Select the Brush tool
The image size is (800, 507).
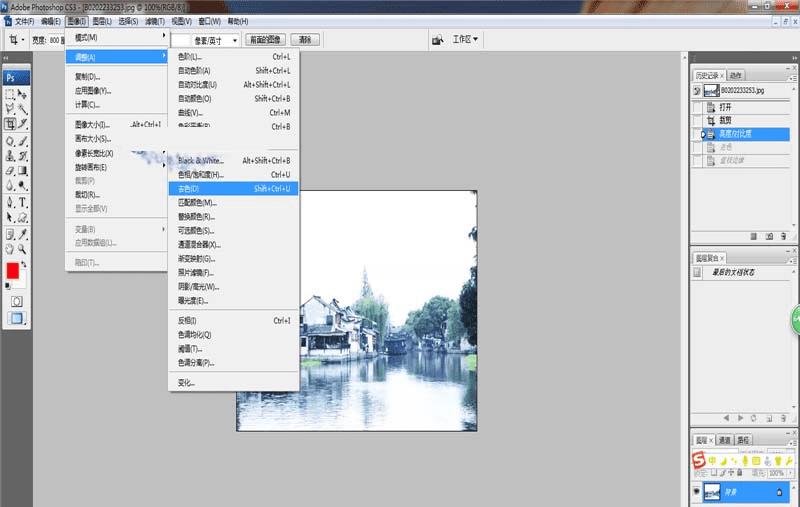coord(22,141)
